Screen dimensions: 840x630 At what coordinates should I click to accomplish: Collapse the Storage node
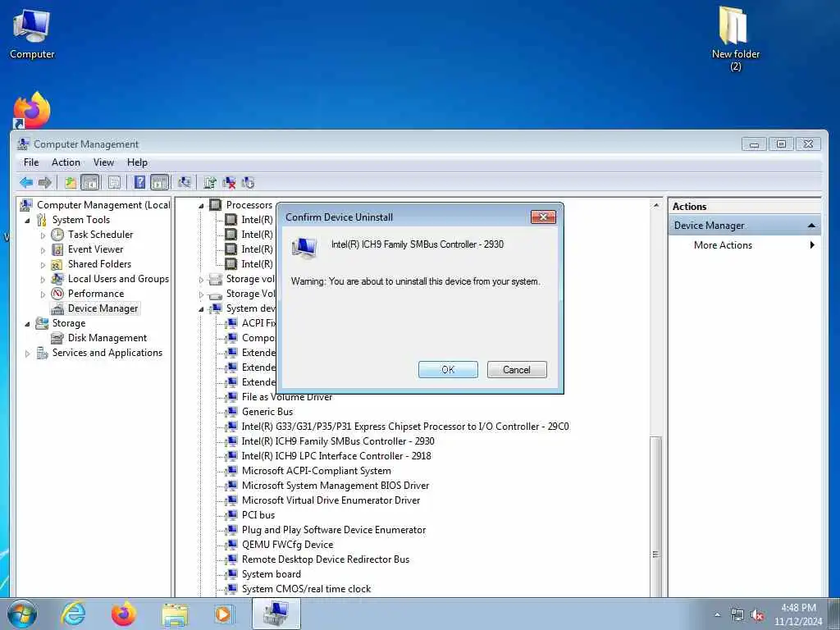click(27, 323)
